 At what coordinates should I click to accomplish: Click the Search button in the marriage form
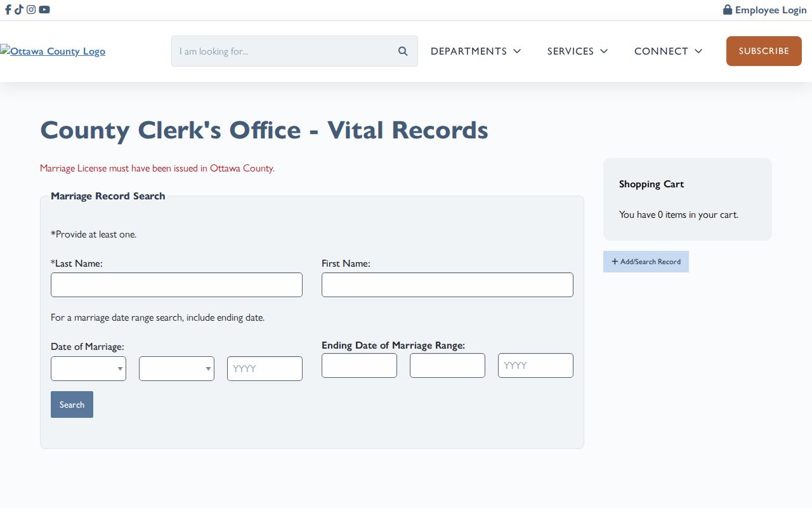[x=72, y=404]
